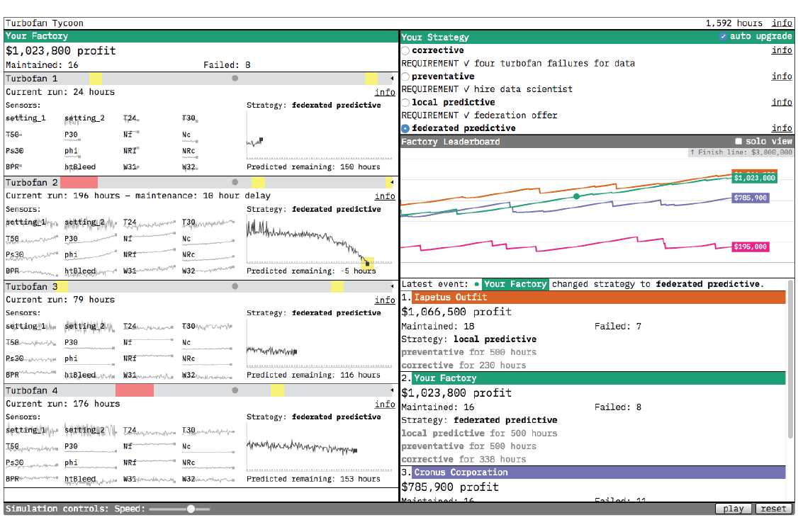Collapse the Turbofan 4 panel arrow
Screen dimensions: 798x532
(x=390, y=390)
